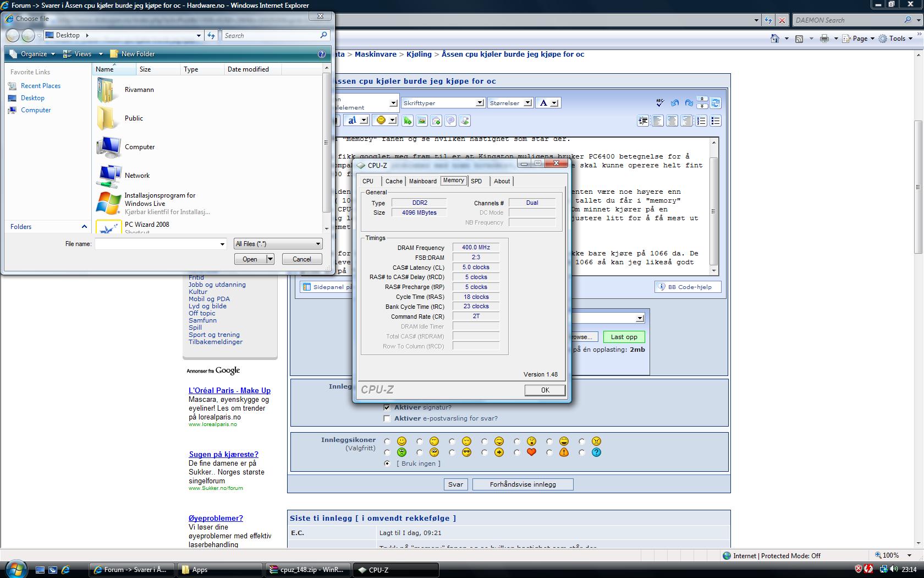This screenshot has width=924, height=578.
Task: Click the Internet Explorer quick launch icon
Action: [66, 570]
